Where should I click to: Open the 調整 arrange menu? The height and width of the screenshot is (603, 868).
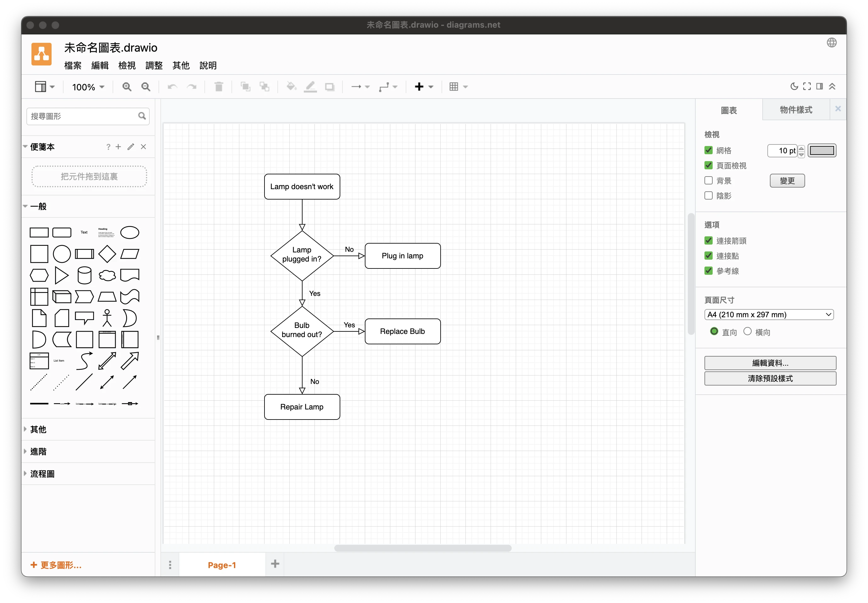pyautogui.click(x=154, y=65)
